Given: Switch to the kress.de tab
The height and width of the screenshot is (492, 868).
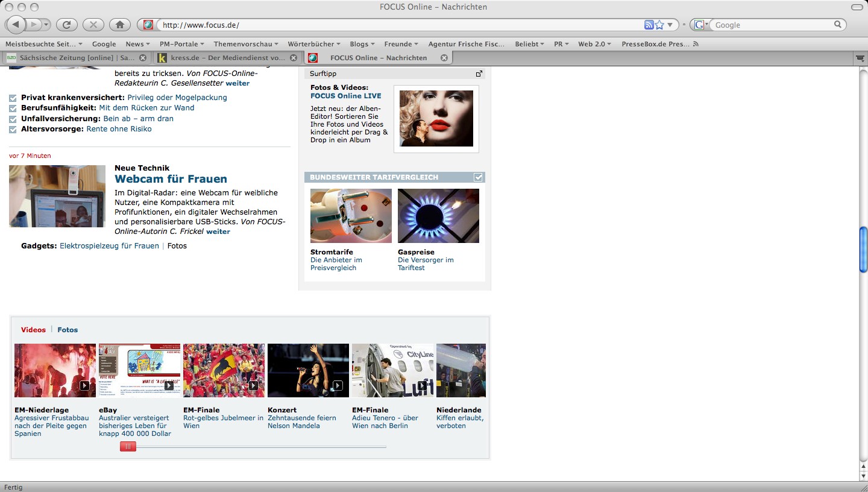Looking at the screenshot, I should 227,58.
